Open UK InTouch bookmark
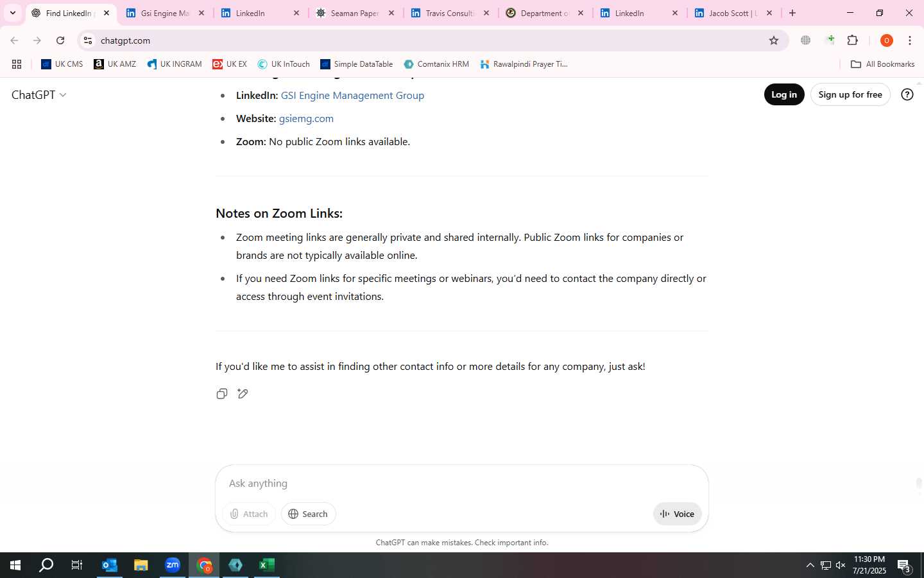Viewport: 924px width, 578px height. pos(284,64)
